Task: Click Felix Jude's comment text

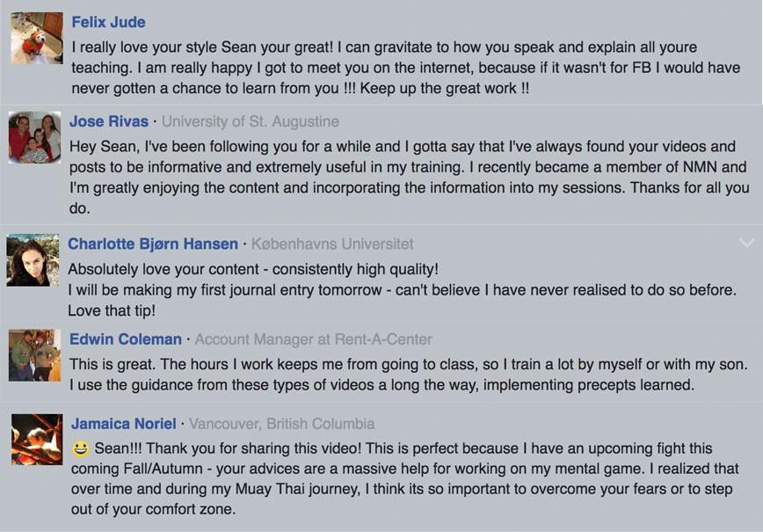Action: pyautogui.click(x=406, y=68)
